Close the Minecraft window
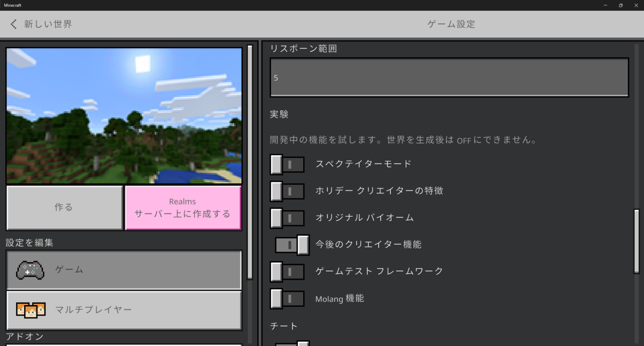This screenshot has width=644, height=346. pos(636,5)
